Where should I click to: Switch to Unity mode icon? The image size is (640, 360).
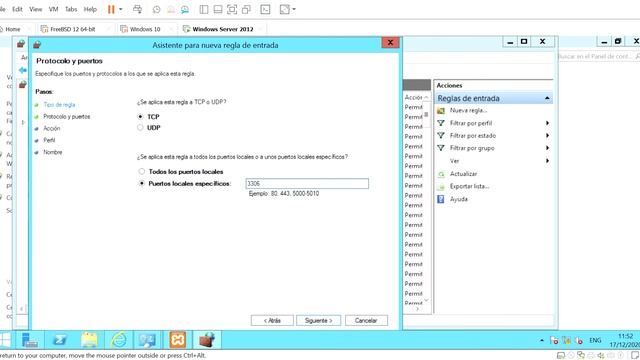[x=246, y=9]
